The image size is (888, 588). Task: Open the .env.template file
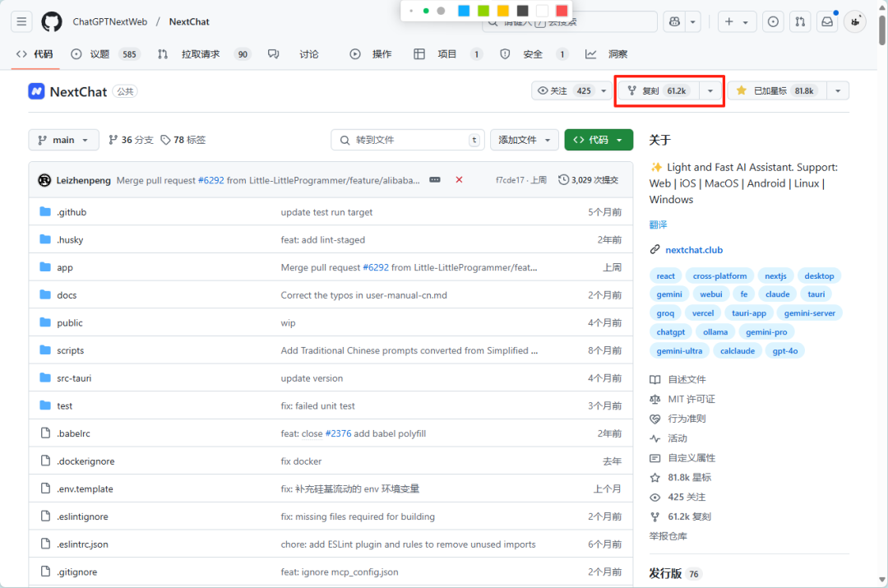click(85, 488)
